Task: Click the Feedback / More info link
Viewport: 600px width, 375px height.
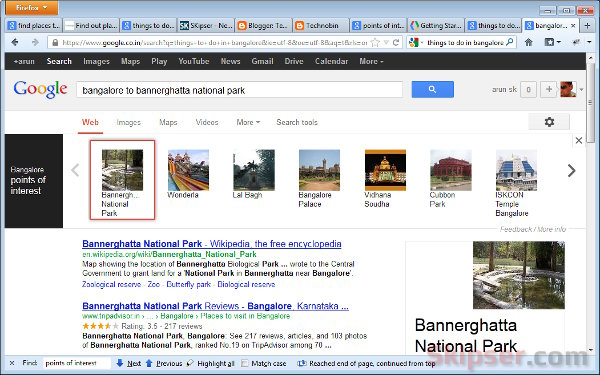Action: [533, 229]
